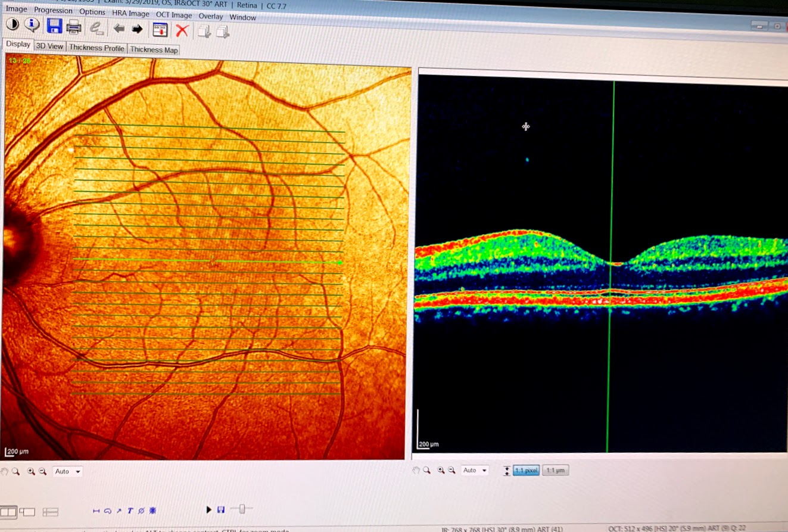The image size is (788, 532).
Task: Select the star-shaped overlay tool
Action: 152,511
